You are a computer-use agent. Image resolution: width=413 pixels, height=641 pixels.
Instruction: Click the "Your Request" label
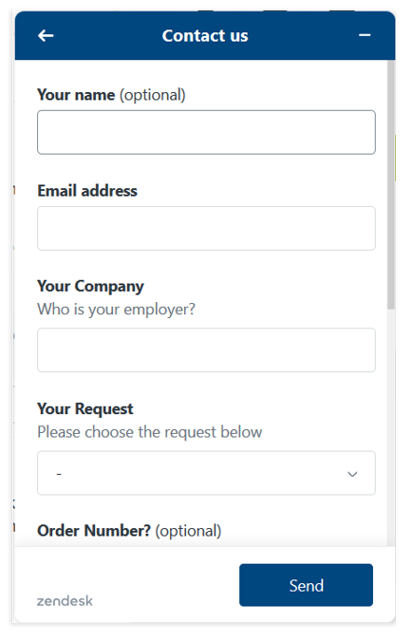85,409
